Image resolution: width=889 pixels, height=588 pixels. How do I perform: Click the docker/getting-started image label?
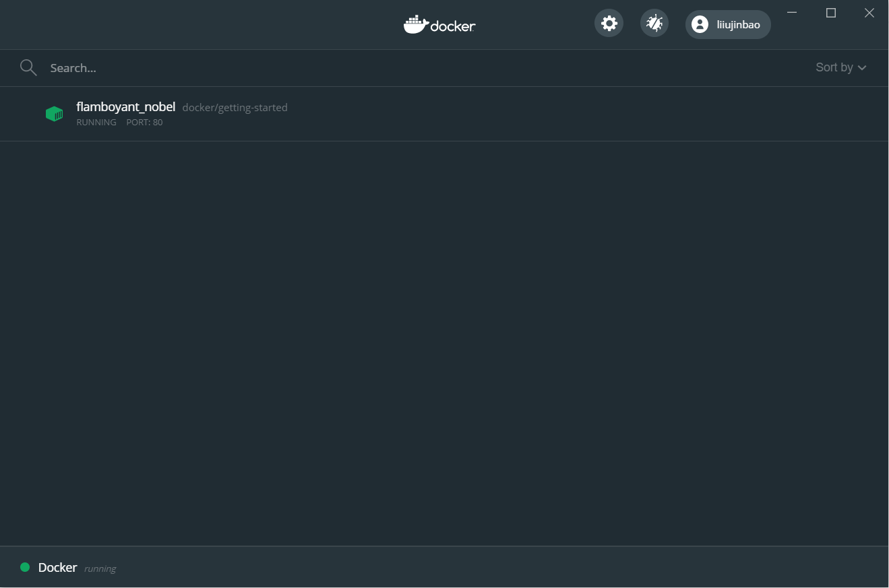click(x=235, y=107)
